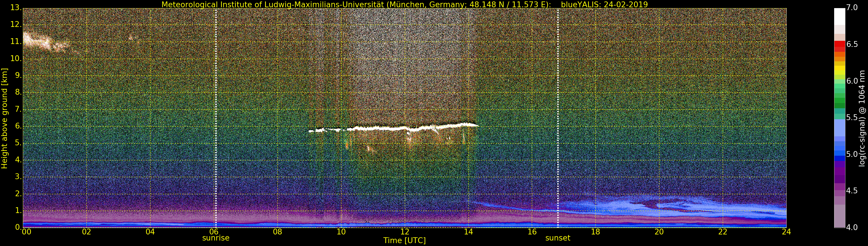868x246 pixels.
Task: Click height-axis tick label '12.'
Action: pos(16,24)
